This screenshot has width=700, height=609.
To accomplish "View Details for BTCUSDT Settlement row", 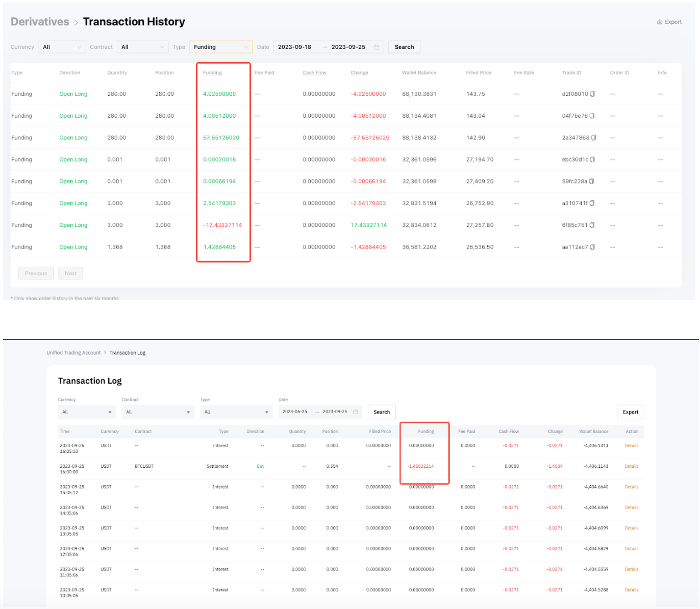I will [x=632, y=466].
